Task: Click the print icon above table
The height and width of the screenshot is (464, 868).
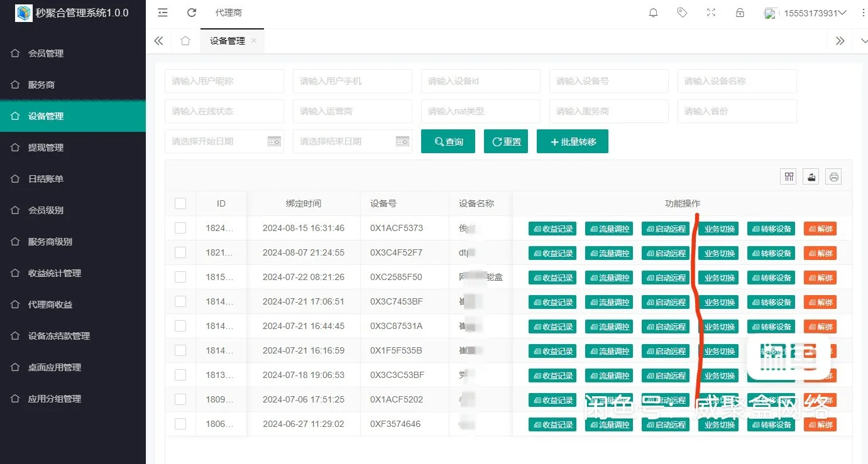Action: (834, 177)
